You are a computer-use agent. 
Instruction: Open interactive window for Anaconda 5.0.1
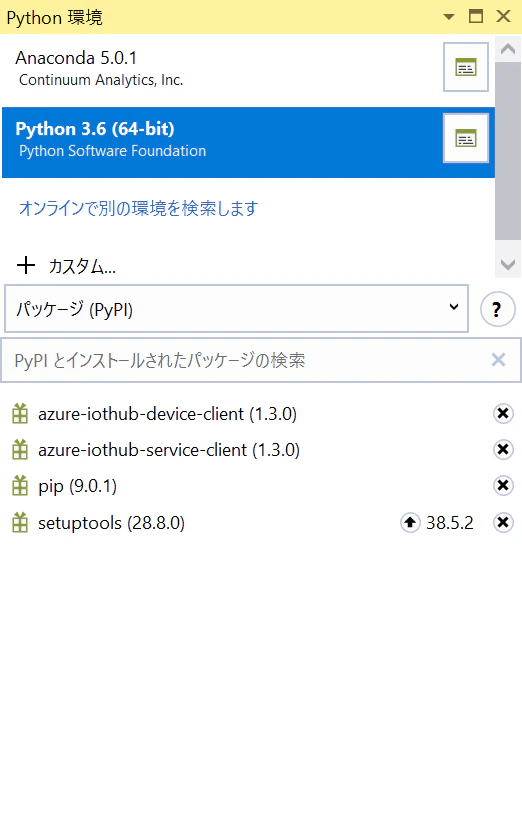(466, 67)
